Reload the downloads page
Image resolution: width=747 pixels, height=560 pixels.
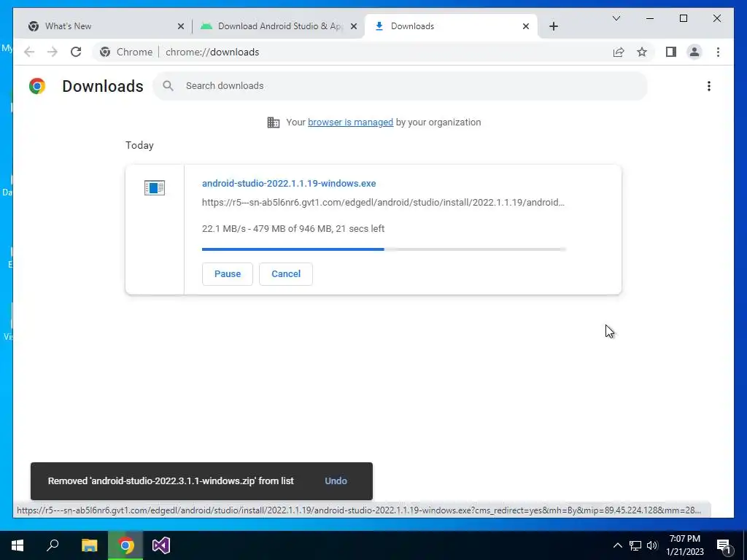pos(76,52)
